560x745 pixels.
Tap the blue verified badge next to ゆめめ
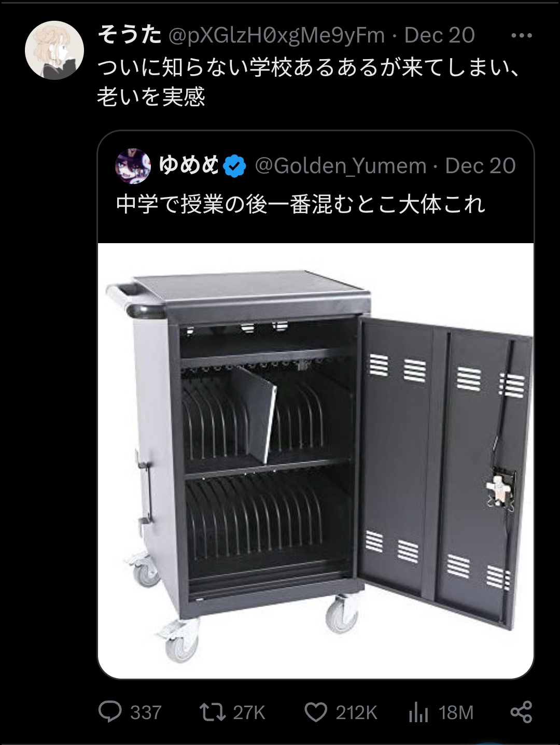(x=235, y=166)
